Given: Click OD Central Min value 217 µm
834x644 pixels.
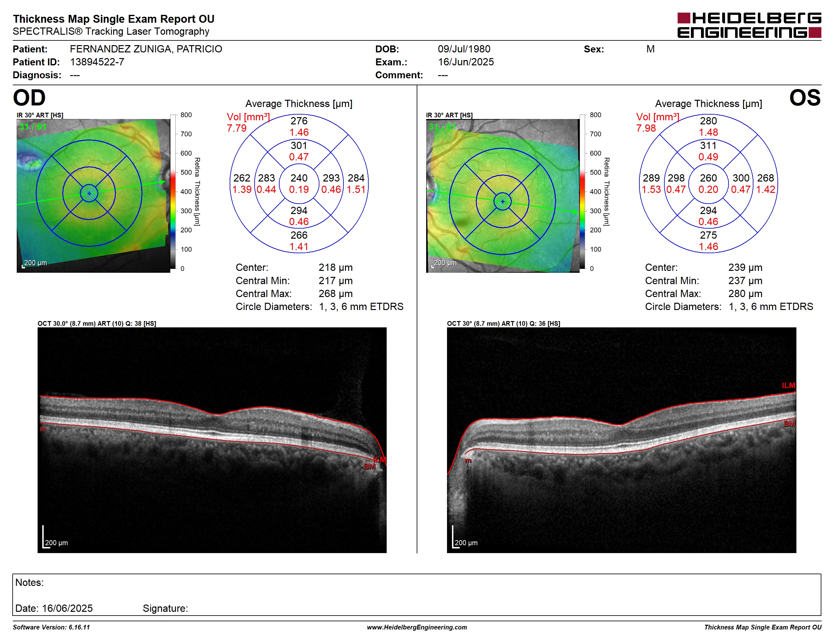Looking at the screenshot, I should (x=336, y=281).
